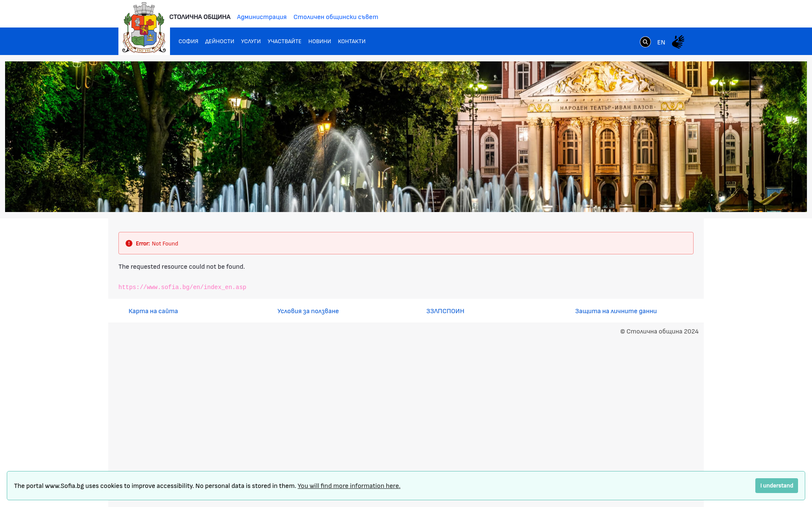Accept cookies with I understand button
This screenshot has width=812, height=507.
776,485
